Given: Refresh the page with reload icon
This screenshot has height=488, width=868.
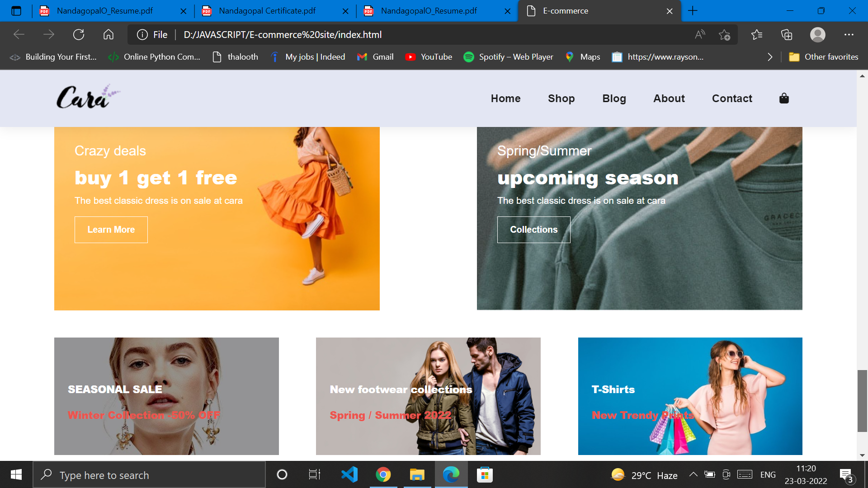Looking at the screenshot, I should click(x=79, y=35).
